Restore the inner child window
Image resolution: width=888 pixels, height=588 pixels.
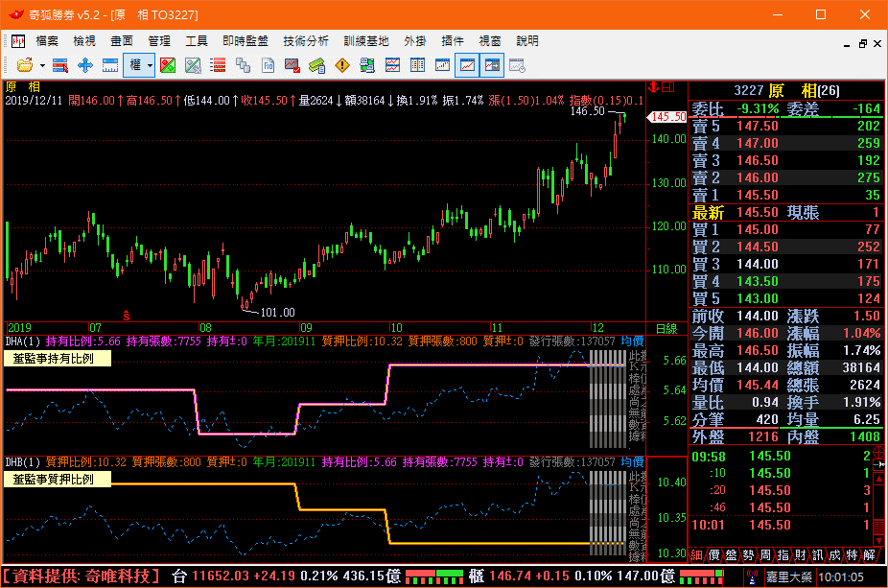(862, 43)
